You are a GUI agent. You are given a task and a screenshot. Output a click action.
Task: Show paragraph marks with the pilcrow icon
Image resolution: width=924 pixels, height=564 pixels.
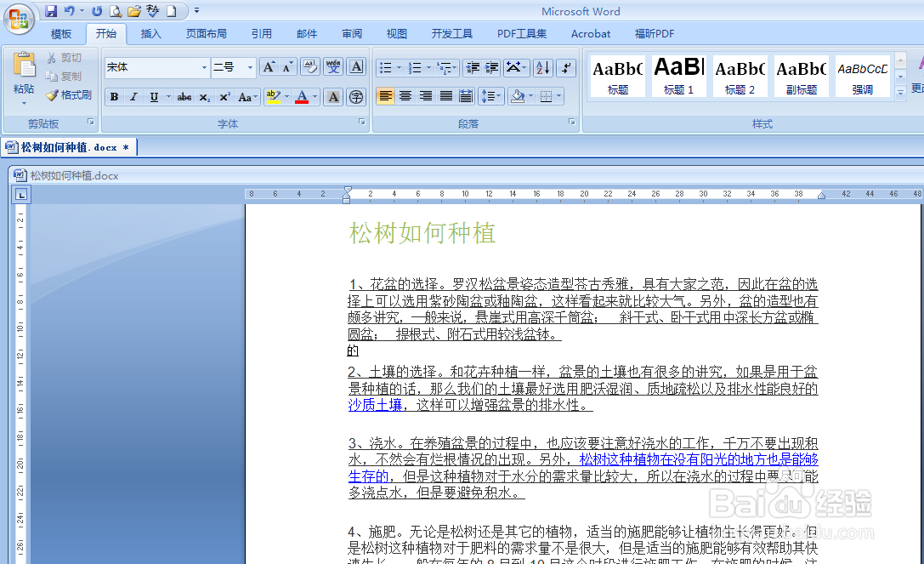click(x=565, y=67)
